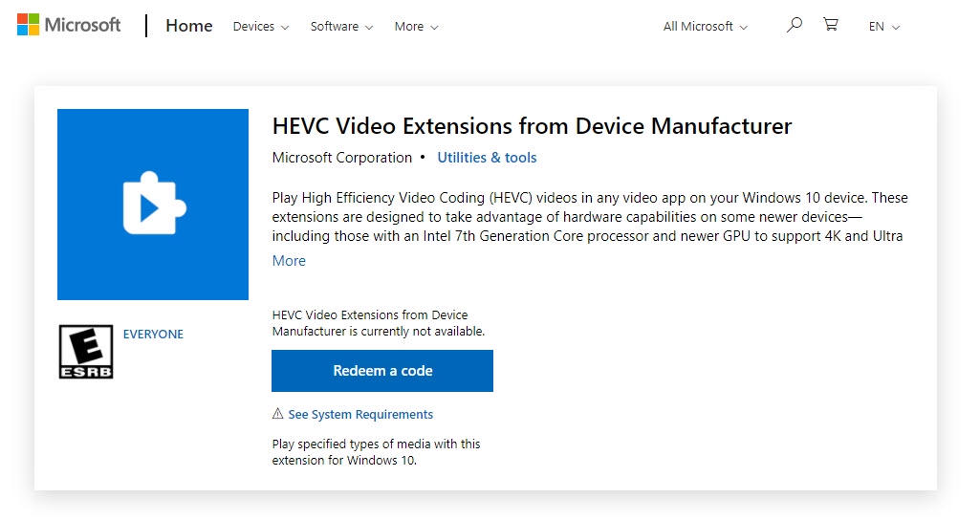Open the See System Requirements link

click(360, 415)
